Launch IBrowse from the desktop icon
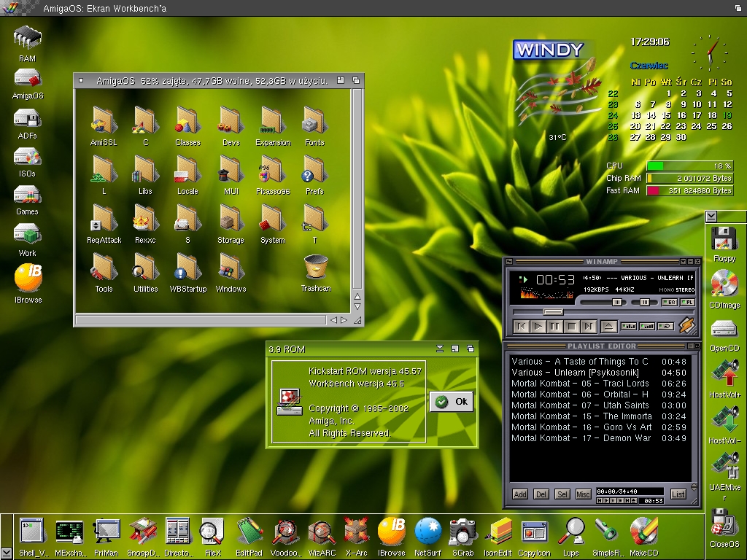 point(28,284)
